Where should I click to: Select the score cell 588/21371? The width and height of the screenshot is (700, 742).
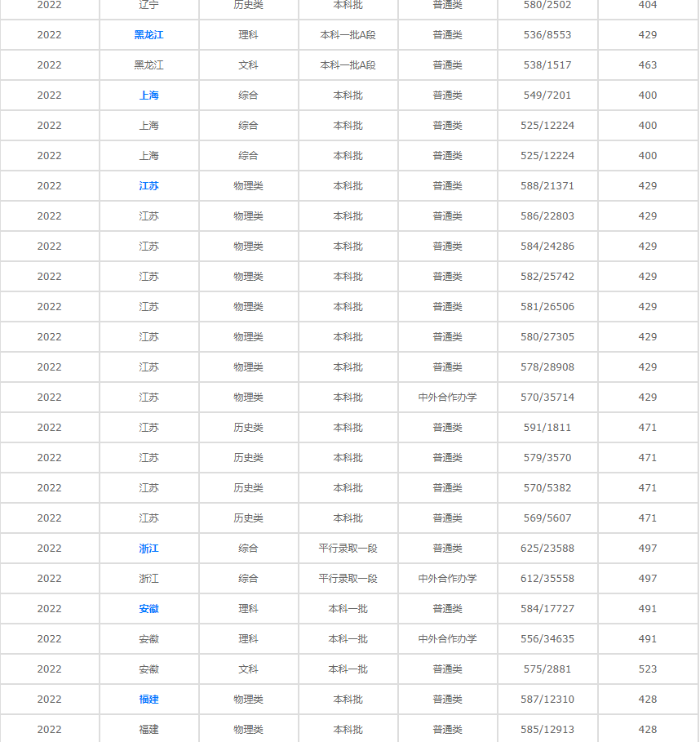point(547,186)
